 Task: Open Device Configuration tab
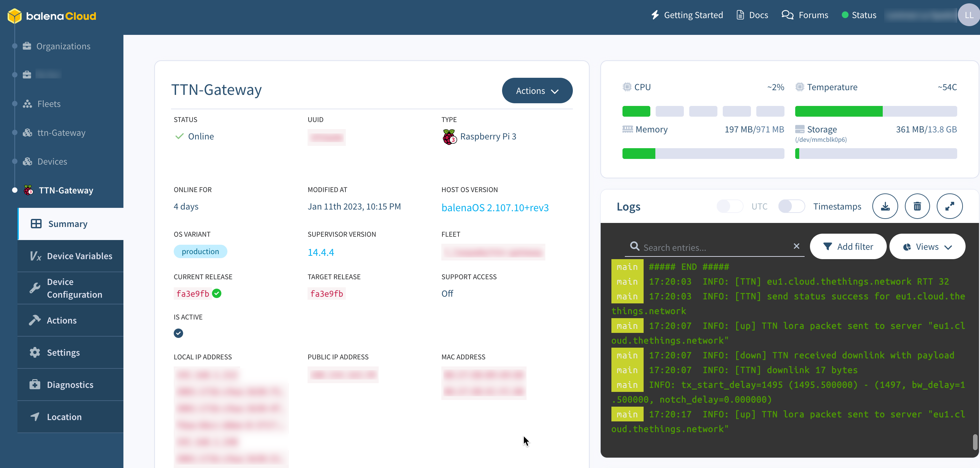[71, 288]
